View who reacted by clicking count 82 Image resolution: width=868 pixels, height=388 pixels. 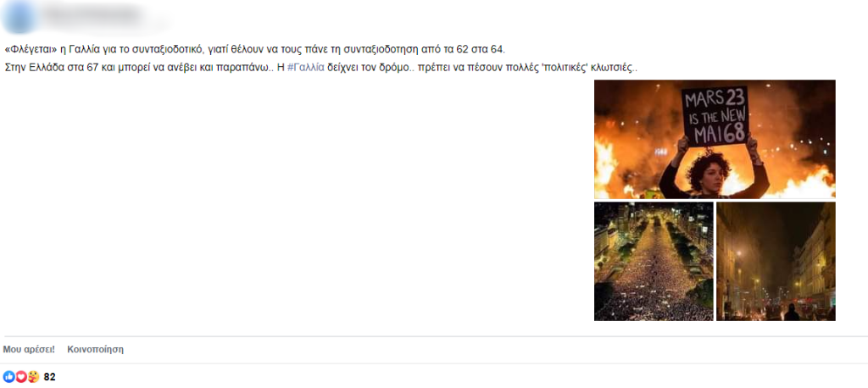pyautogui.click(x=50, y=378)
